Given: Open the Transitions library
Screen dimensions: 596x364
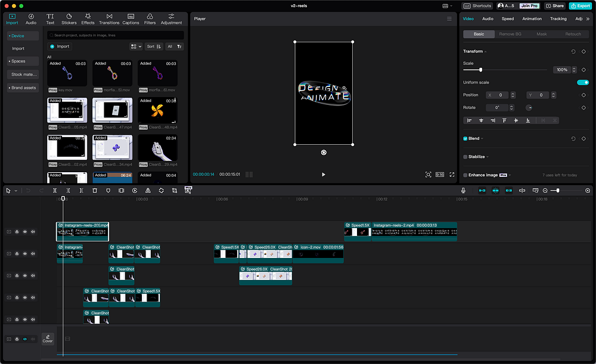Looking at the screenshot, I should (109, 18).
